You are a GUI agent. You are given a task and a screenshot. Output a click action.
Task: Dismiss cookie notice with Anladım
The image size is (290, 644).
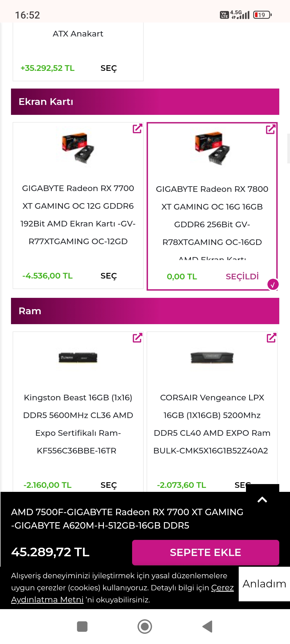(264, 584)
